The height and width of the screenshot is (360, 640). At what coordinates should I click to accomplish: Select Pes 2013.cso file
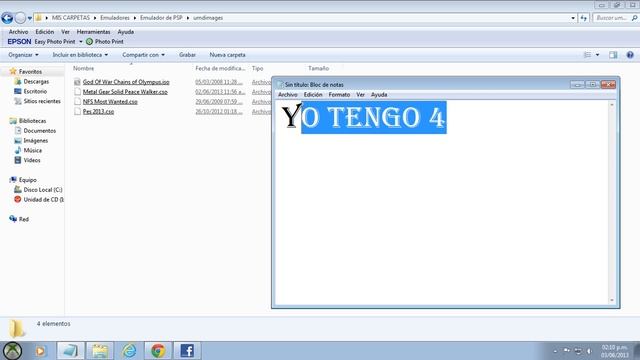click(x=98, y=111)
